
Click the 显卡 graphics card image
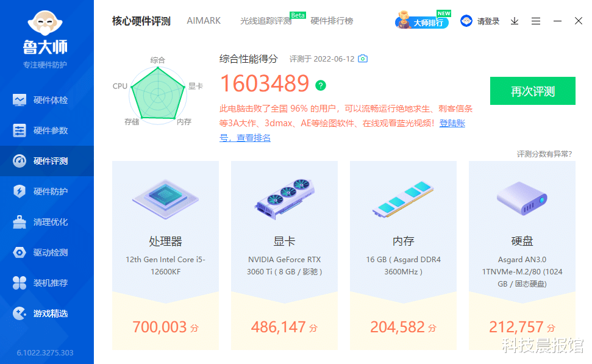(284, 199)
